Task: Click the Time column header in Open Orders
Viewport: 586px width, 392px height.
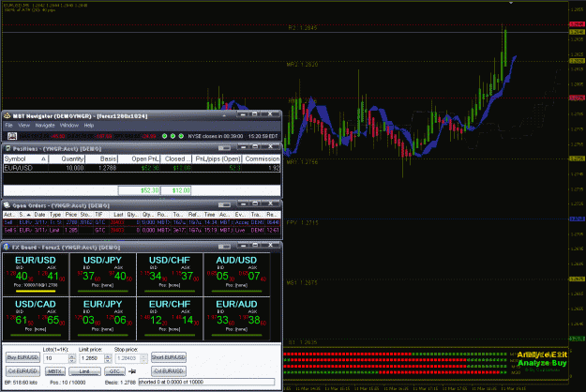Action: [210, 215]
